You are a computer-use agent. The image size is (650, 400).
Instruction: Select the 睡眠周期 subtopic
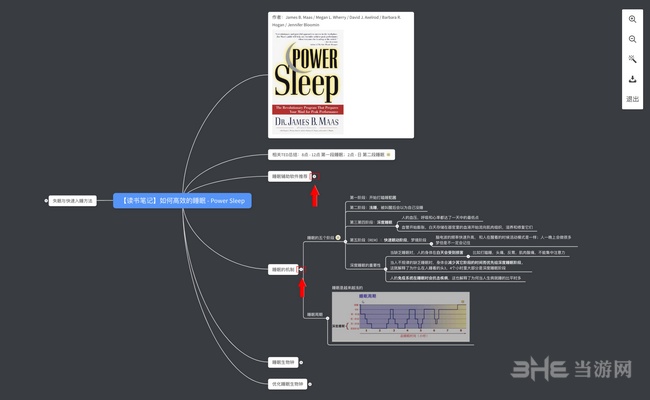point(315,315)
